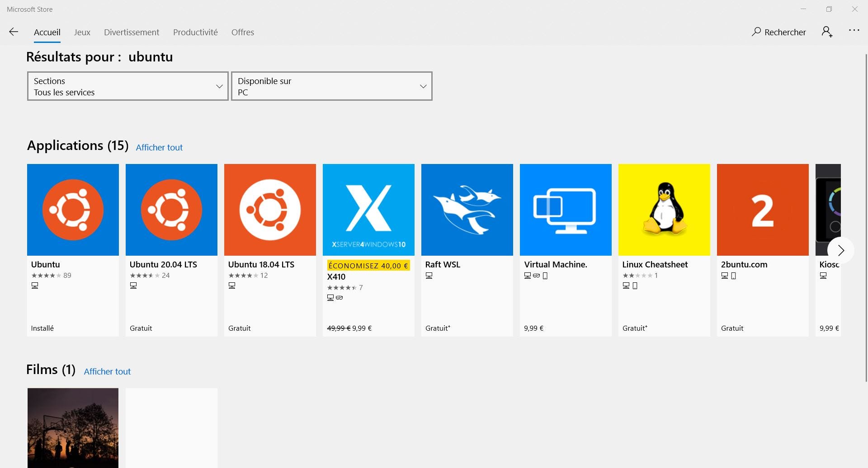Click the Rechercher search label
This screenshot has height=468, width=868.
[x=785, y=32]
